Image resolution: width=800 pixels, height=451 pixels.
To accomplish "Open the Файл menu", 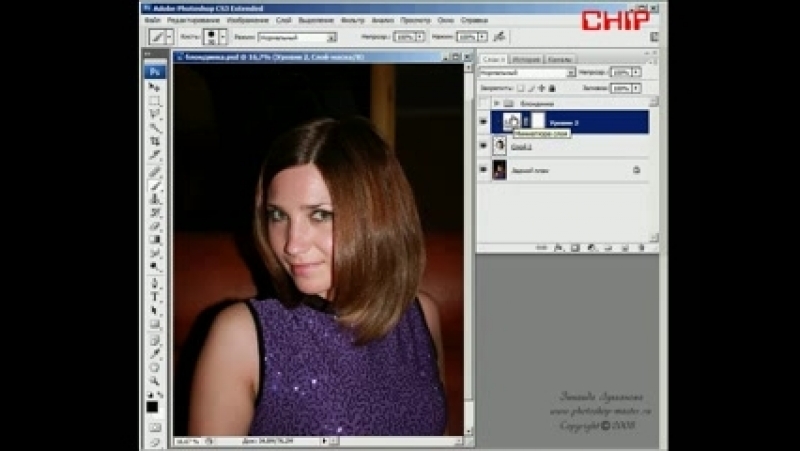I will pyautogui.click(x=152, y=20).
